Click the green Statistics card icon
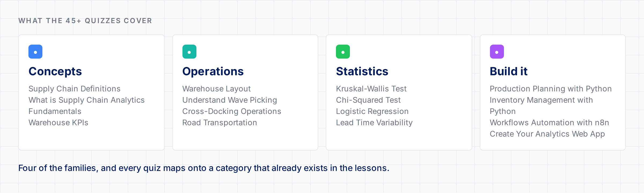This screenshot has width=644, height=193. point(343,52)
